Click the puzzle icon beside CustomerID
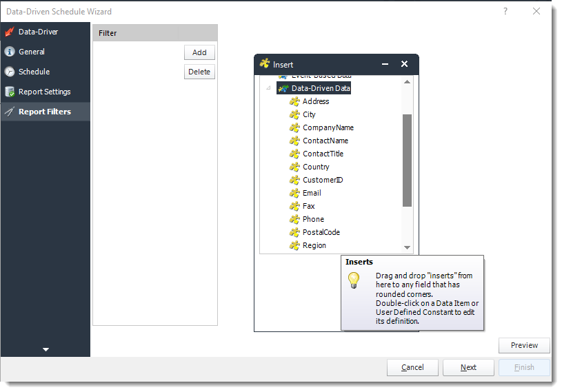The height and width of the screenshot is (392, 562). click(294, 180)
